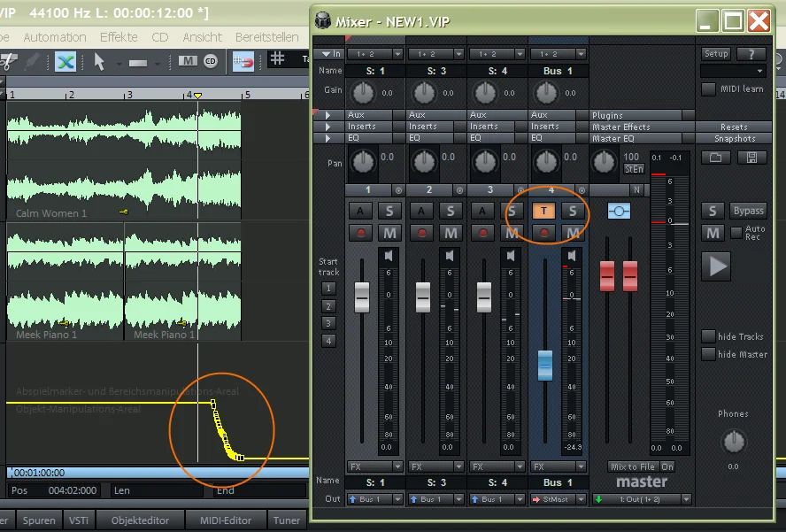Screen dimensions: 786x532
Task: Click the mixer save snapshot disk icon
Action: (751, 158)
